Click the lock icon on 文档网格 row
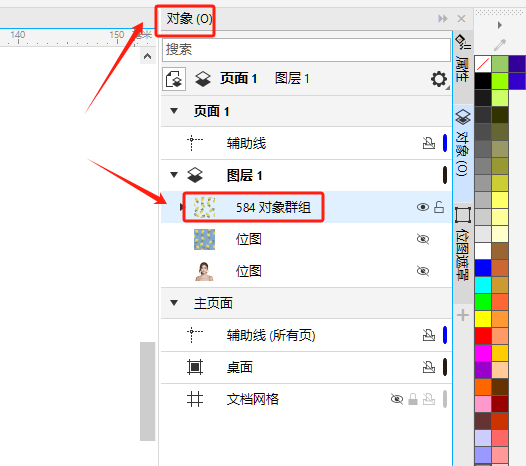The image size is (526, 466). [x=413, y=399]
